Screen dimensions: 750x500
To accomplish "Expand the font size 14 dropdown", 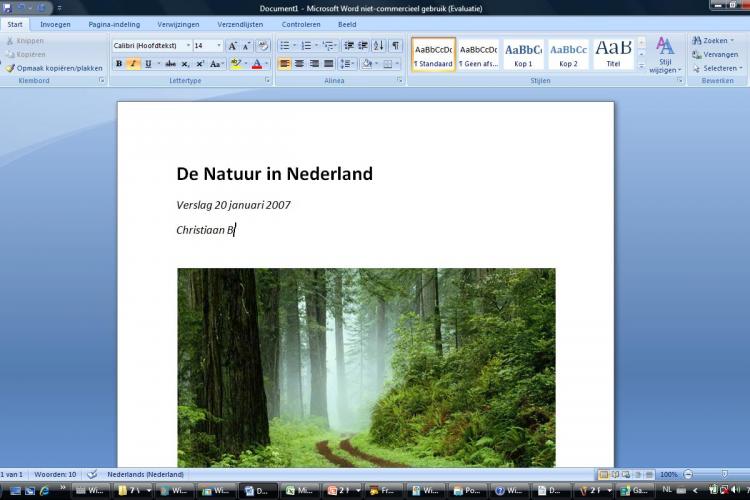I will pyautogui.click(x=218, y=46).
